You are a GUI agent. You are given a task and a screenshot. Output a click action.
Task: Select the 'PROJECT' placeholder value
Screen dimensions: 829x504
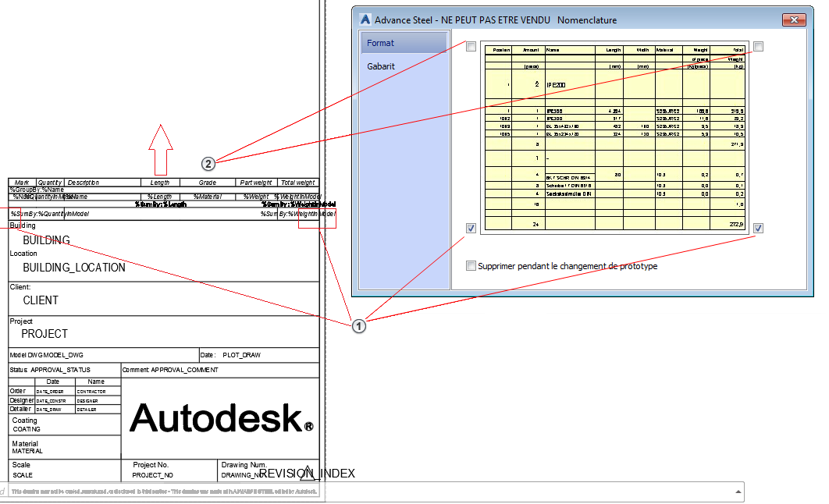(44, 334)
